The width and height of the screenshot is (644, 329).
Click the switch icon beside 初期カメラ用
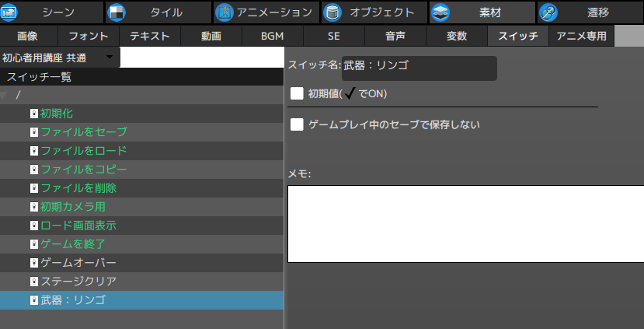click(34, 206)
